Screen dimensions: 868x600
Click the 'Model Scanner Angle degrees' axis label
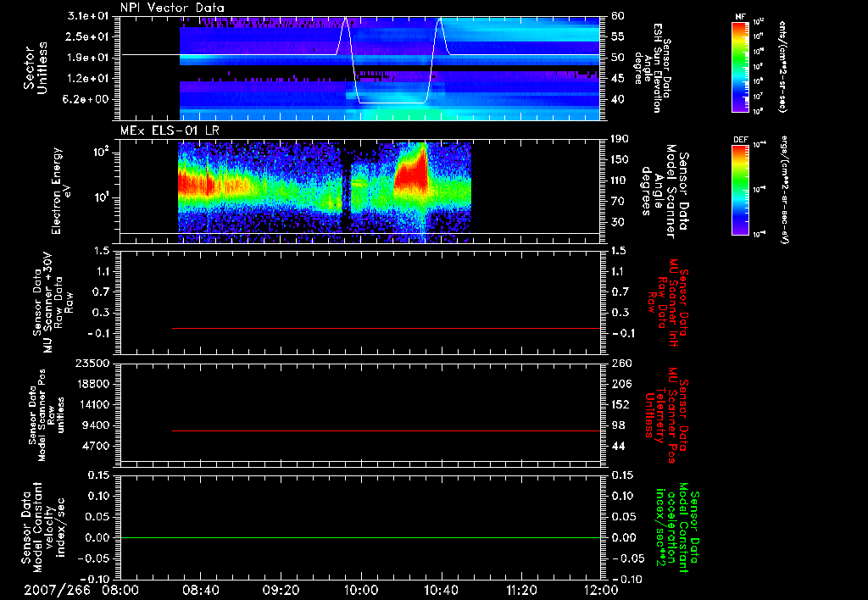(x=665, y=192)
